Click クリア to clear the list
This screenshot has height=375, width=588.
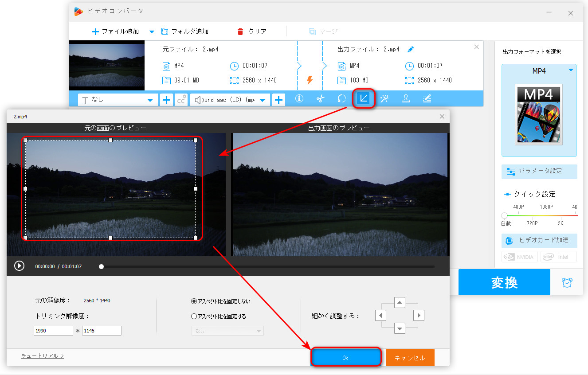click(252, 31)
